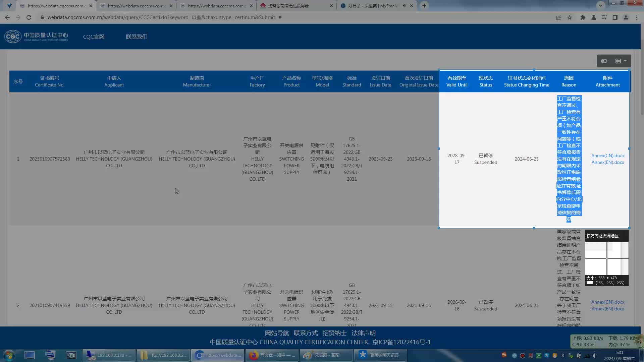Click the system tray volume icon
This screenshot has height=362, width=644.
coord(595,356)
